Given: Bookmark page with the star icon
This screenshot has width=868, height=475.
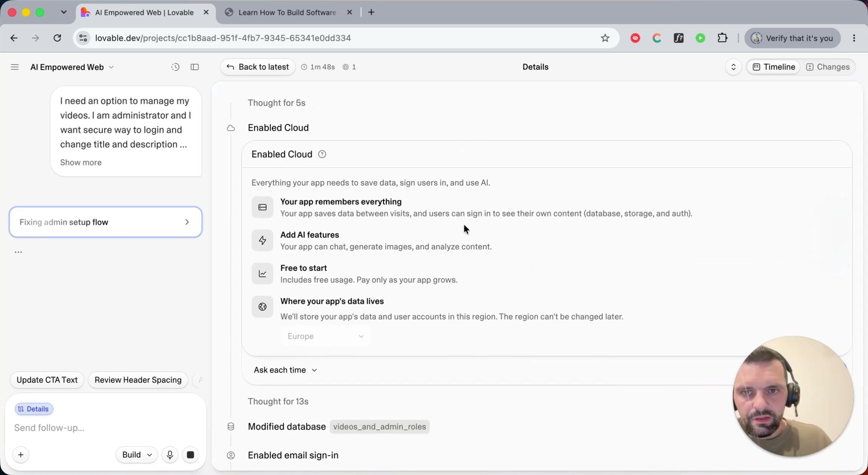Looking at the screenshot, I should (x=605, y=38).
